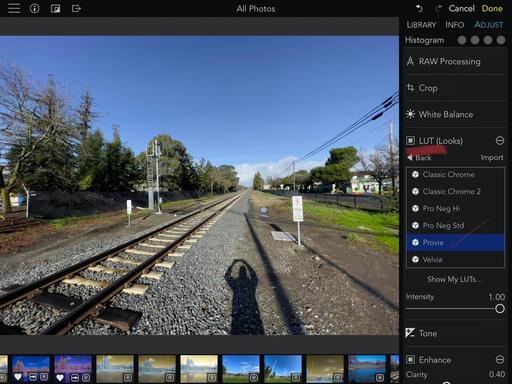Click the Tone curve icon
Image resolution: width=512 pixels, height=384 pixels.
pyautogui.click(x=410, y=333)
